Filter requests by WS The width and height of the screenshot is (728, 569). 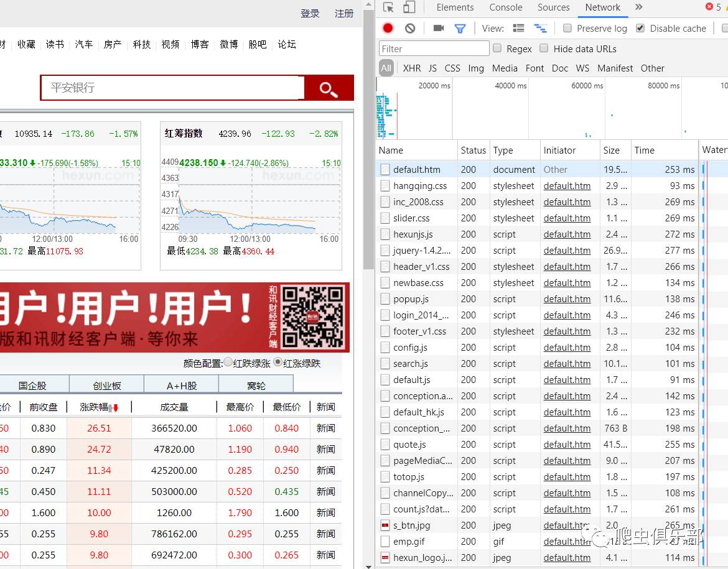pos(582,68)
